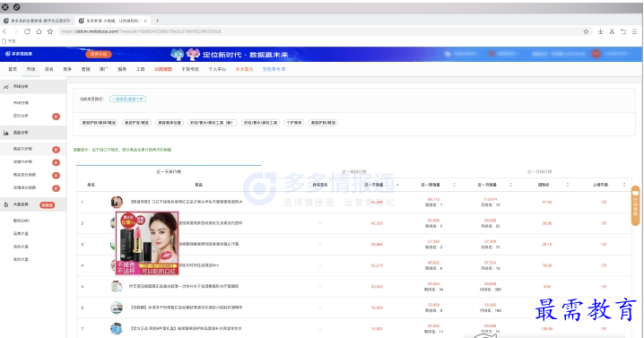Screen dimensions: 644x338
Task: Open the 工具 navigation item
Action: pyautogui.click(x=141, y=69)
